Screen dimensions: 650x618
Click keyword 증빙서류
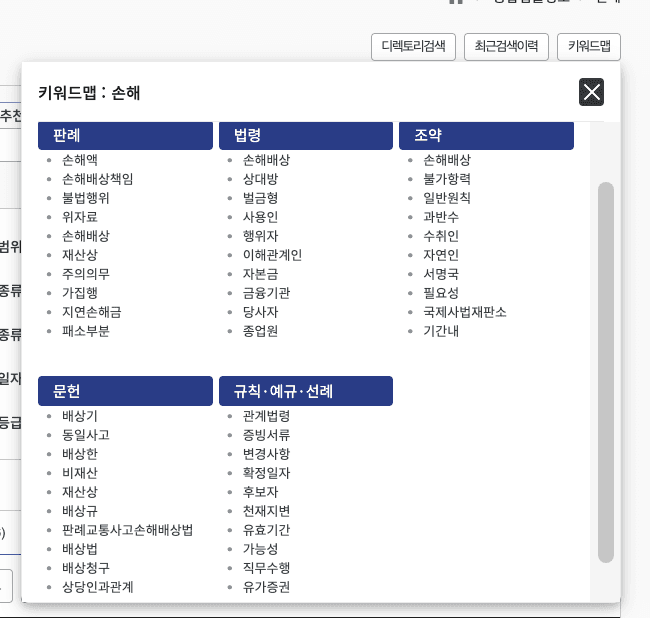point(267,435)
